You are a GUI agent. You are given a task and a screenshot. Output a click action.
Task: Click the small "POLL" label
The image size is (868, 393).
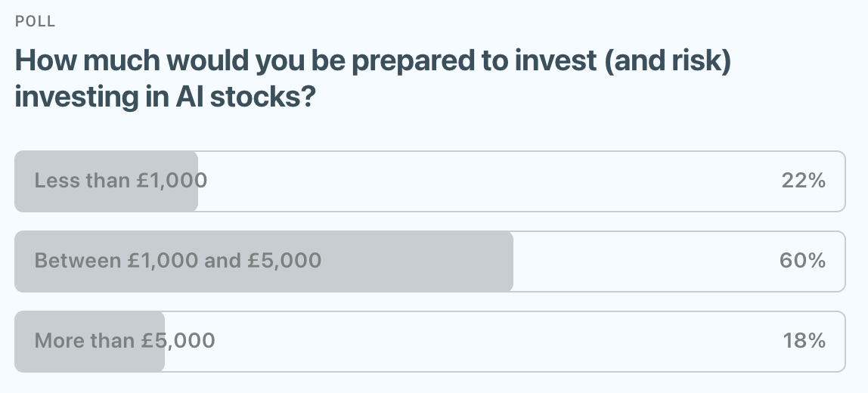pyautogui.click(x=36, y=21)
